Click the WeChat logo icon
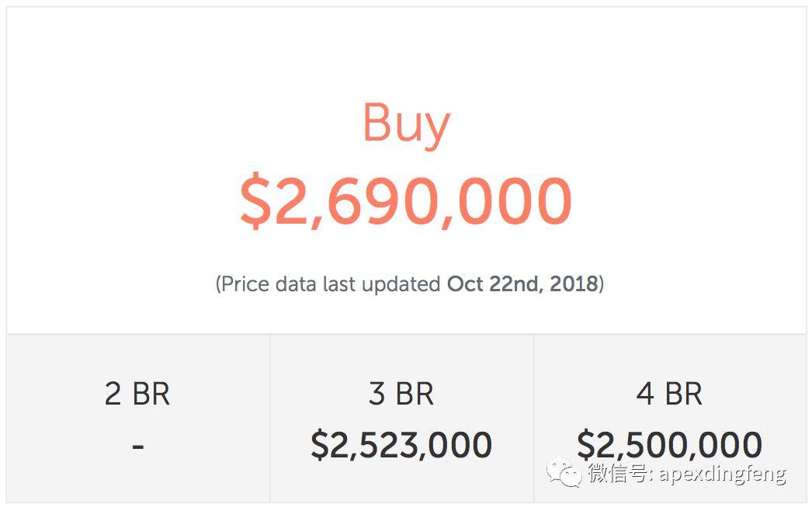This screenshot has width=812, height=511. pos(564,472)
